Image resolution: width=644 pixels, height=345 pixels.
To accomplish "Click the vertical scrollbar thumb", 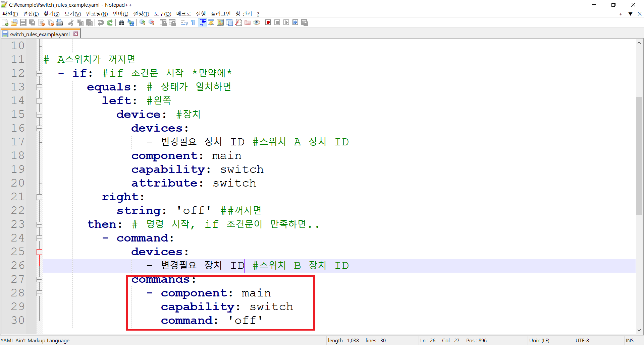I will coord(639,156).
